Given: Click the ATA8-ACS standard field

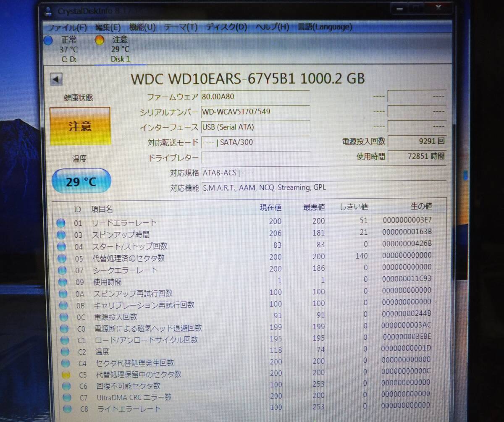Looking at the screenshot, I should (323, 173).
